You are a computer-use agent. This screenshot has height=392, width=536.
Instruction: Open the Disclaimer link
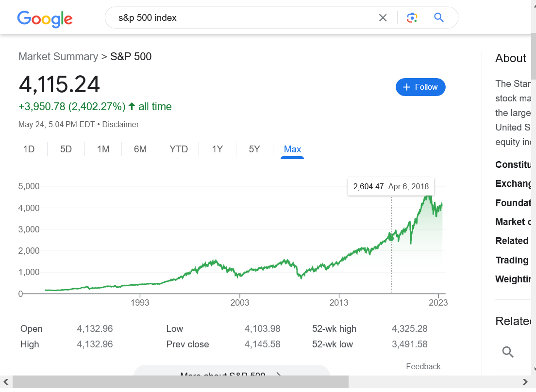[120, 124]
